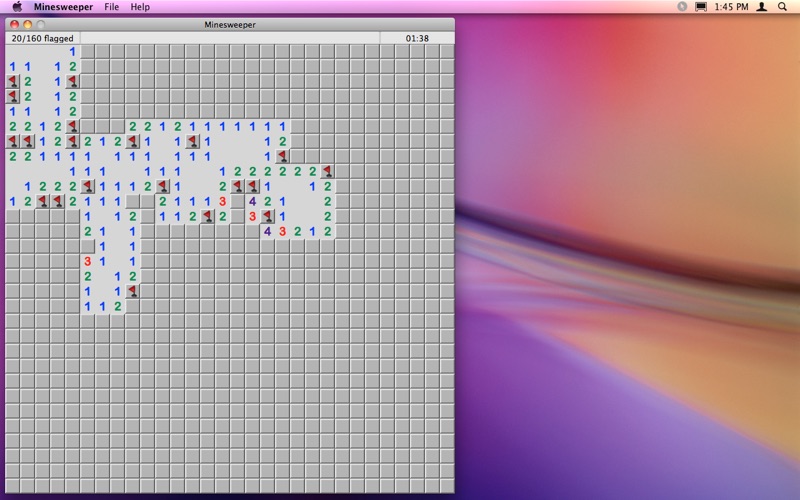Click the covered cell between red 3 and purple 4
The width and height of the screenshot is (800, 500).
[237, 202]
